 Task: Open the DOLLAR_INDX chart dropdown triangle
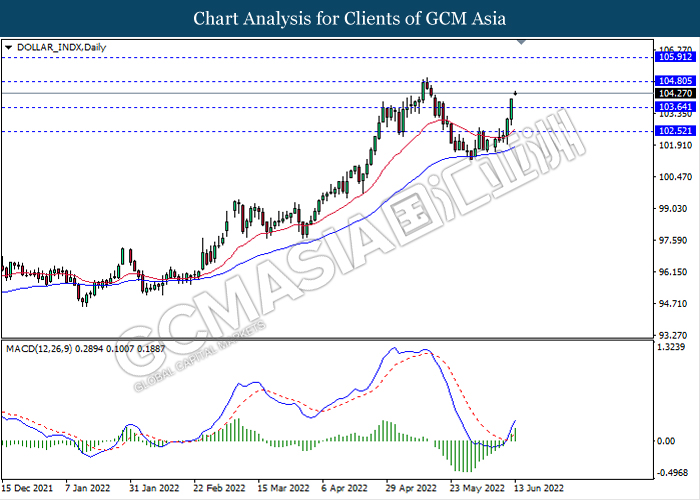8,47
